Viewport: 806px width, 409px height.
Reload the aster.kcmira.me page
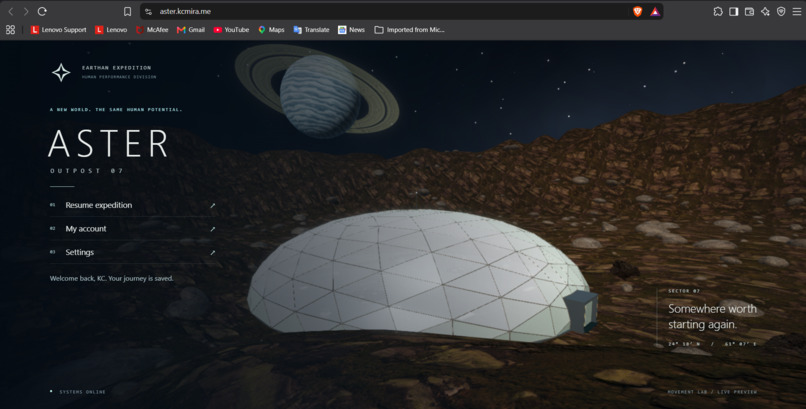pyautogui.click(x=42, y=11)
